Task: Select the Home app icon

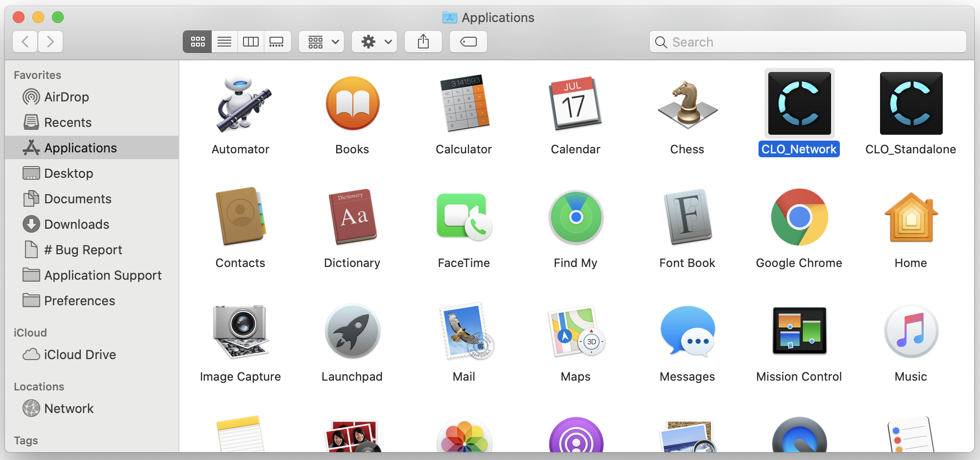Action: tap(911, 217)
